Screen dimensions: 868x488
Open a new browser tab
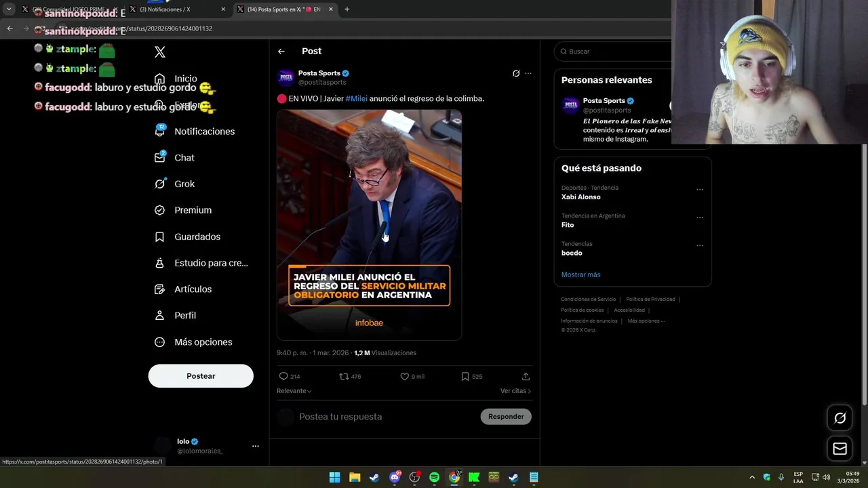[x=347, y=9]
